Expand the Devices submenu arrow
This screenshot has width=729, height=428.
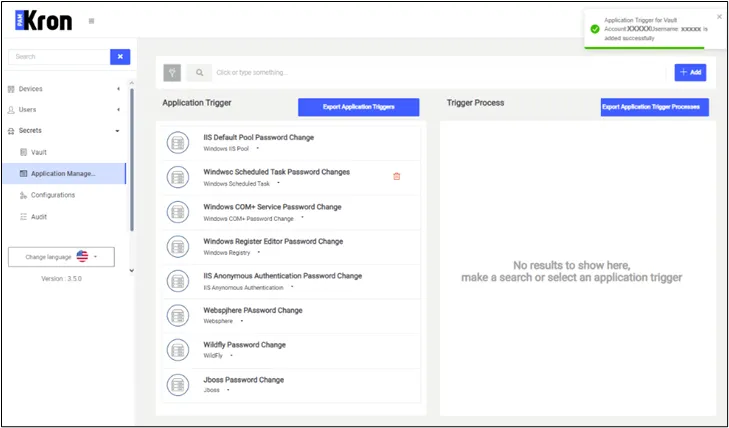[118, 89]
